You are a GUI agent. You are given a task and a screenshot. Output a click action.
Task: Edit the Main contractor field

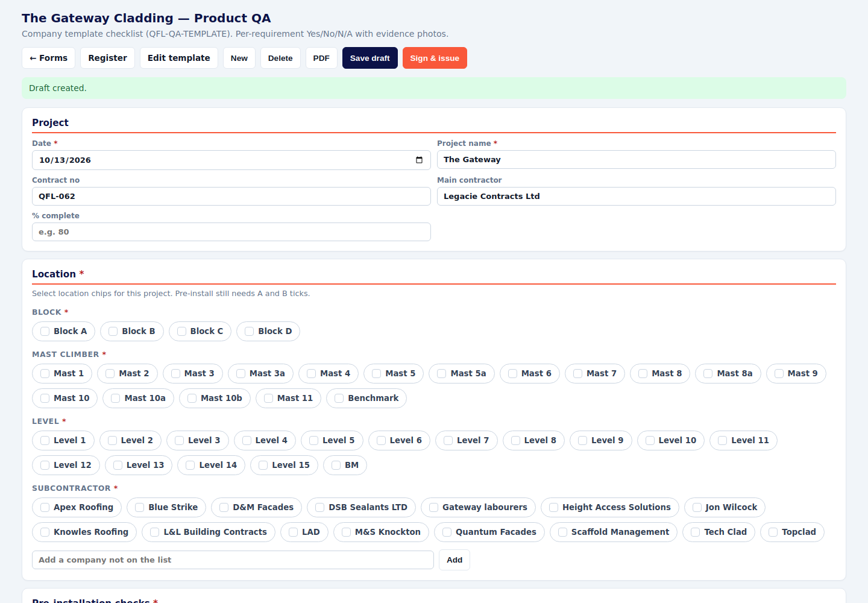[637, 197]
